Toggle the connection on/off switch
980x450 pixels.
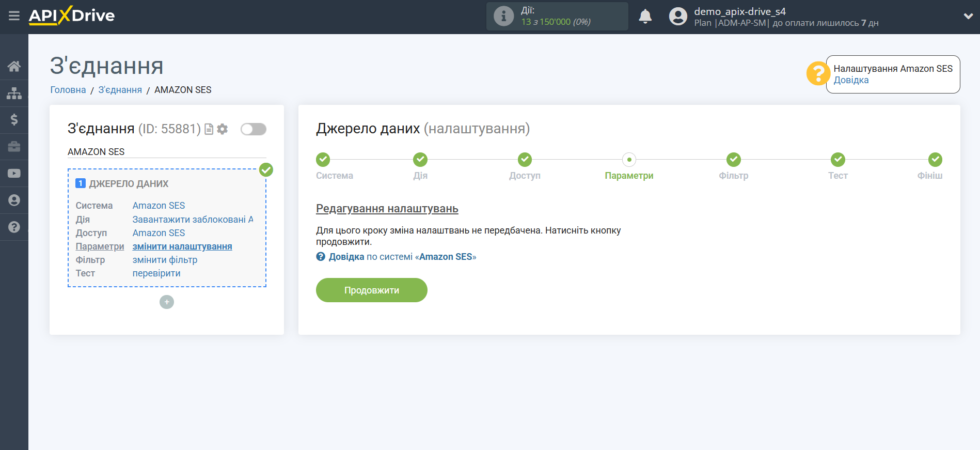[254, 129]
